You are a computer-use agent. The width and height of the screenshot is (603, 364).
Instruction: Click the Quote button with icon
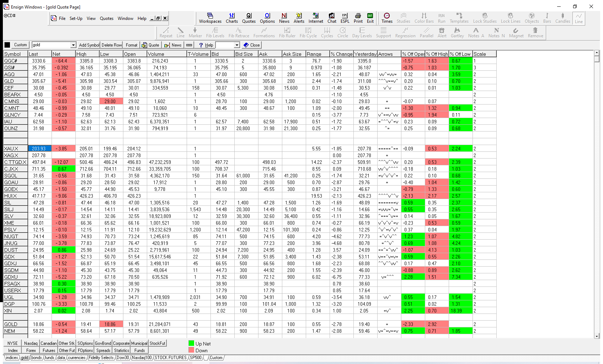150,45
